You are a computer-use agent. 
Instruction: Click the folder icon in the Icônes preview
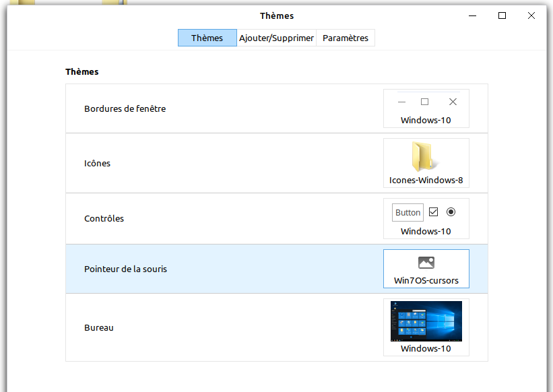pos(424,157)
